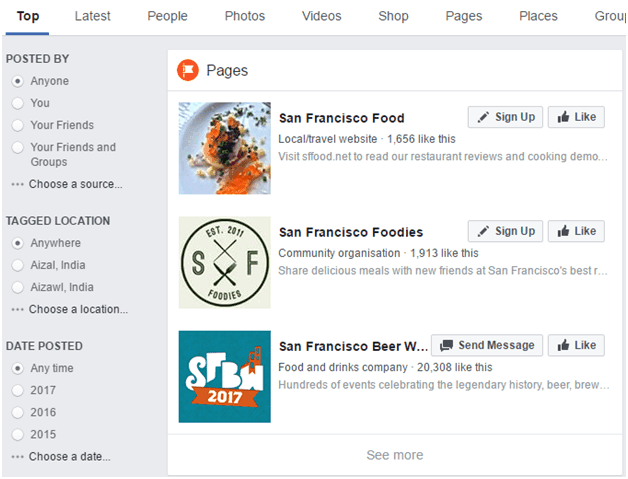Viewport: 628px width, 479px height.
Task: Open the SFBW 2017 logo thumbnail
Action: coord(224,376)
